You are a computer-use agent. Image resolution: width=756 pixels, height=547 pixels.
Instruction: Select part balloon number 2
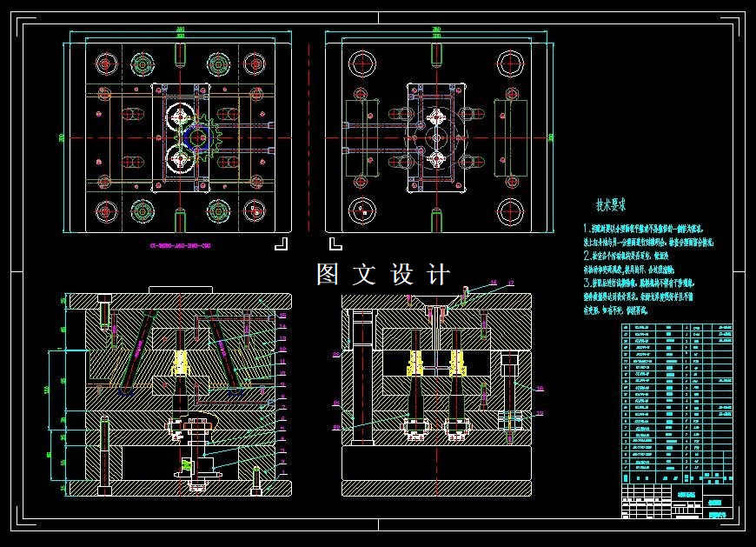pos(283,462)
